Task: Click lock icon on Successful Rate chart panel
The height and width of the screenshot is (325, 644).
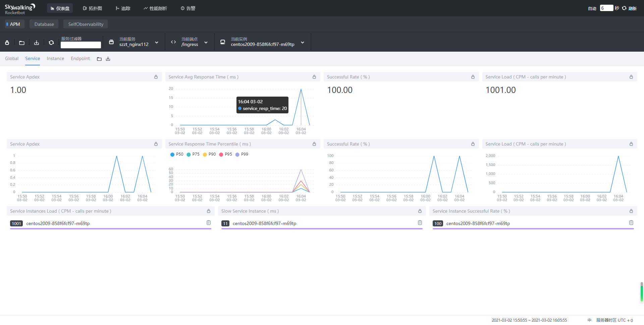Action: [x=473, y=144]
